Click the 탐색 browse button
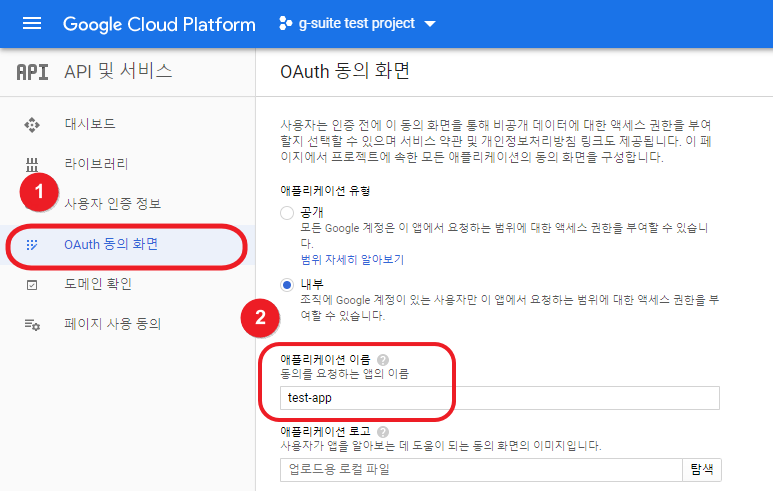Viewport: 773px width, 491px height. 702,469
